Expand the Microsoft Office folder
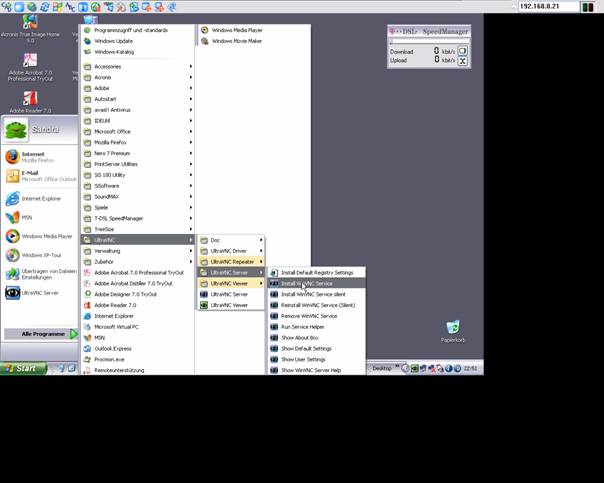Viewport: 604px width, 483px height. pos(138,132)
